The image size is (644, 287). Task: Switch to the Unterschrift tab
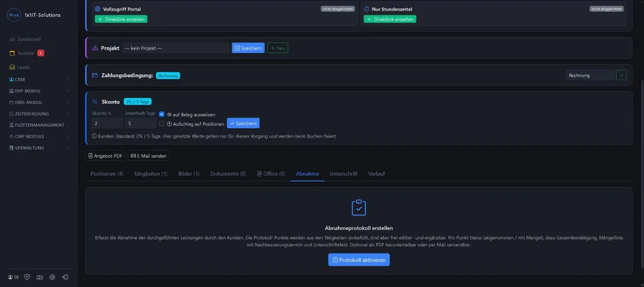pos(343,174)
